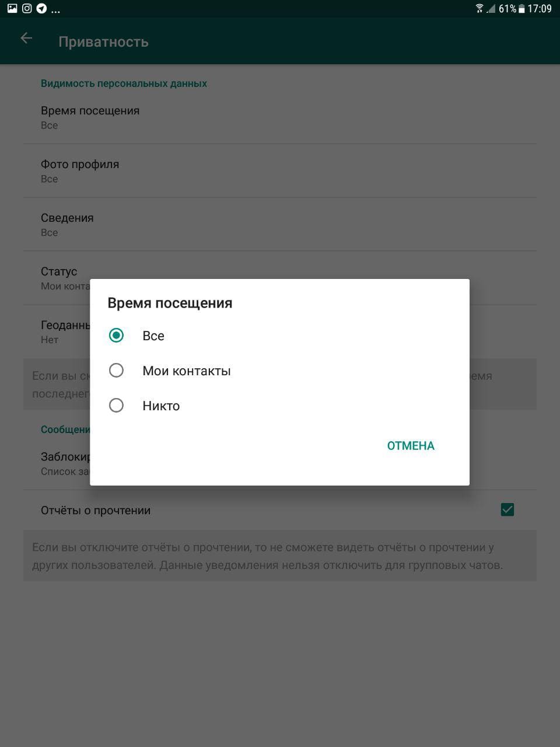Image resolution: width=560 pixels, height=747 pixels.
Task: Open the "Сведения" privacy setting
Action: pos(280,225)
